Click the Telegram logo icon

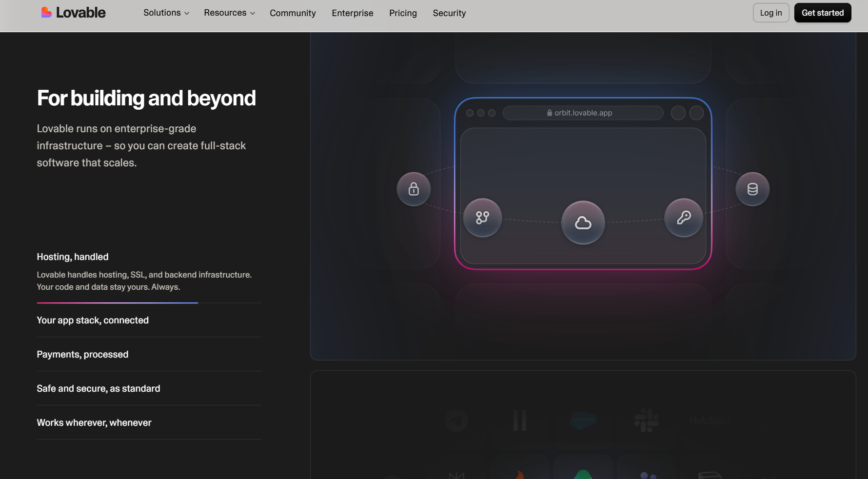456,420
